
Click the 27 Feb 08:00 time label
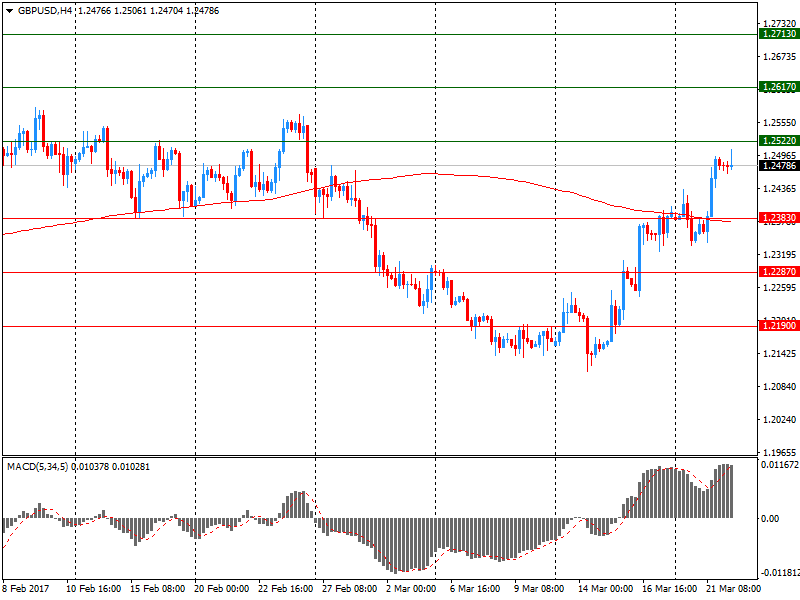349,589
